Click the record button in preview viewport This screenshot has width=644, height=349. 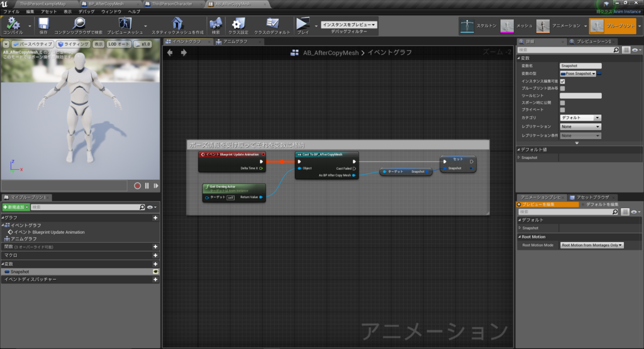pyautogui.click(x=137, y=186)
